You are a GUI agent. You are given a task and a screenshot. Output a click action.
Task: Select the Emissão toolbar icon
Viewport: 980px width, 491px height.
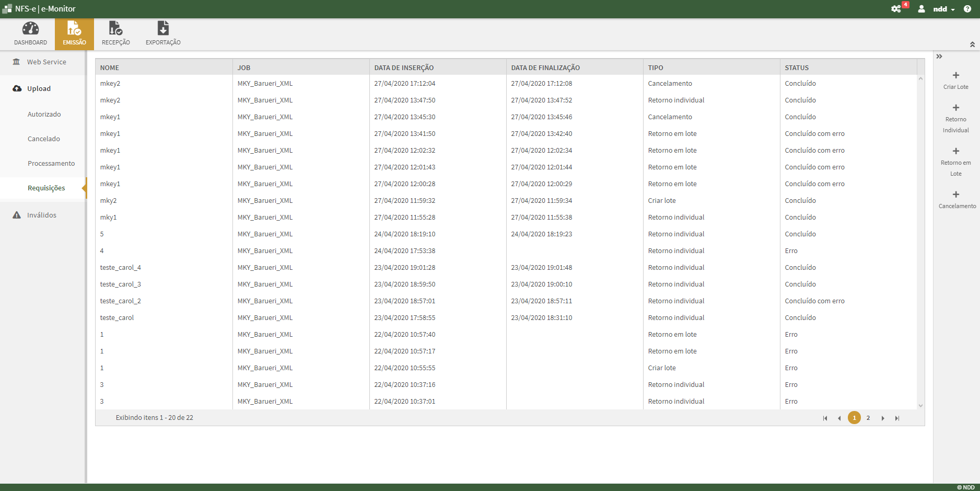coord(74,33)
